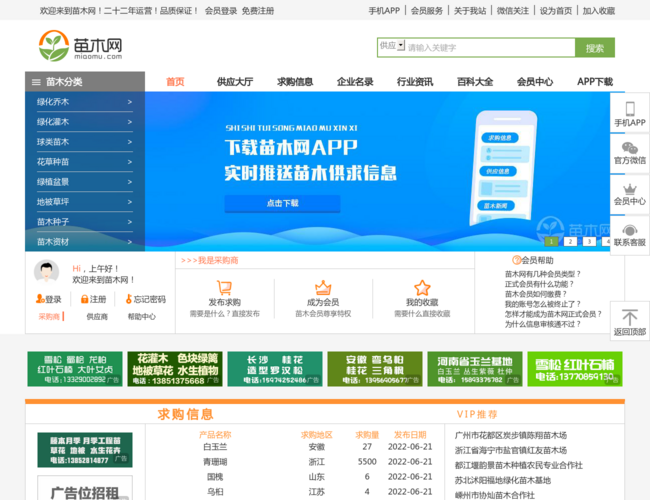
Task: Click the 我的收藏 star icon
Action: point(422,287)
